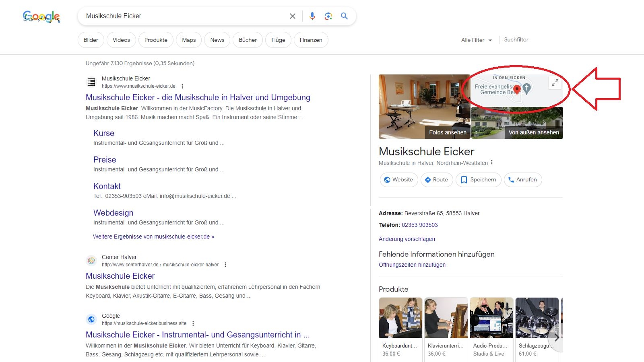Expand the map with the expand icon
Viewport: 644px width, 362px height.
coord(555,82)
